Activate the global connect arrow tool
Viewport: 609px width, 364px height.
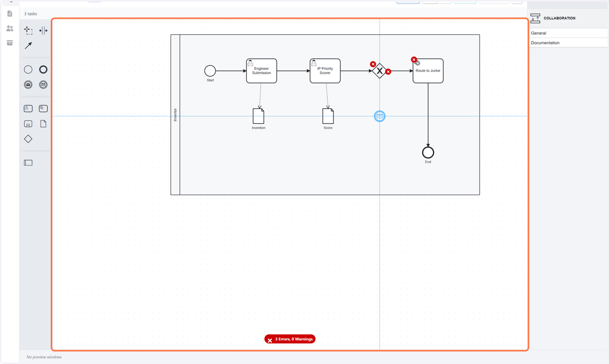click(x=28, y=46)
